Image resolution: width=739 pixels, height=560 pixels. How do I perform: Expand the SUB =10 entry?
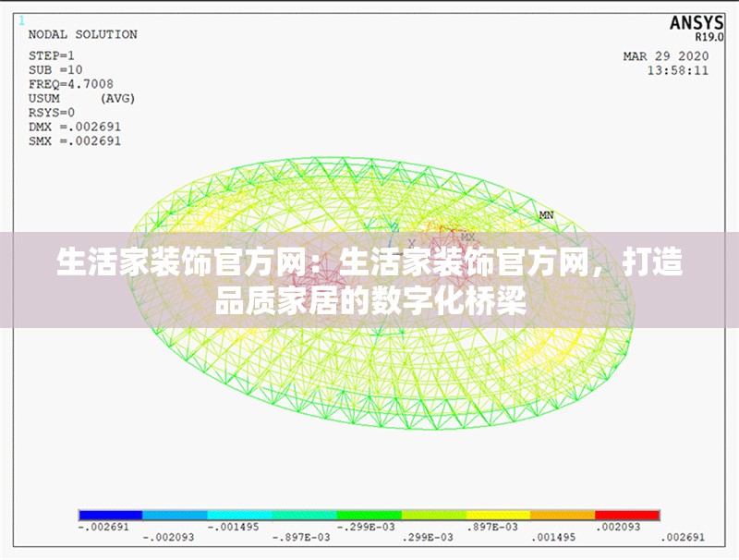[57, 68]
